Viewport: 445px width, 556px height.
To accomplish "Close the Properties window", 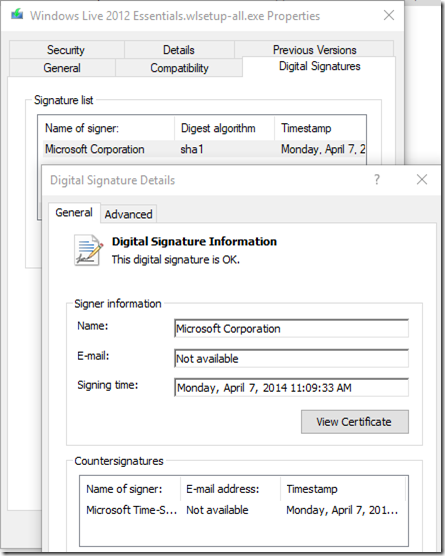I will pyautogui.click(x=389, y=15).
